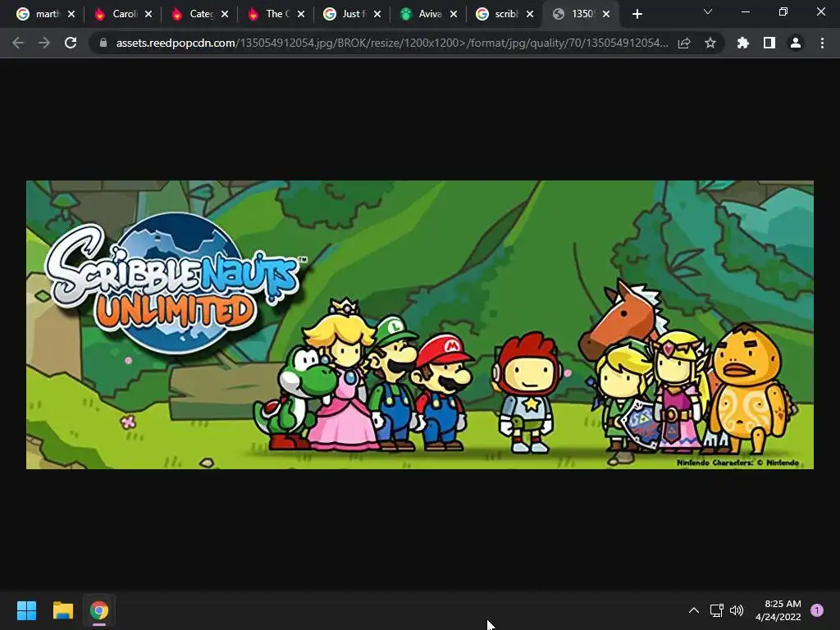Expand the tab search dropdown
The width and height of the screenshot is (840, 630).
[708, 11]
